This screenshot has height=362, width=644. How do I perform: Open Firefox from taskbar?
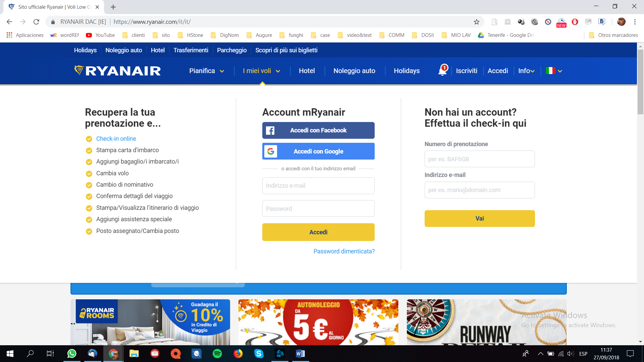tap(238, 354)
